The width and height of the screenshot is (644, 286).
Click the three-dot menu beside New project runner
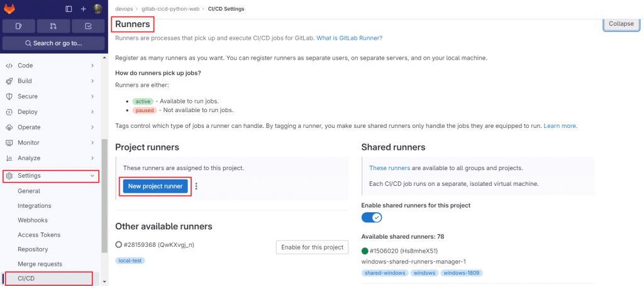[x=197, y=186]
